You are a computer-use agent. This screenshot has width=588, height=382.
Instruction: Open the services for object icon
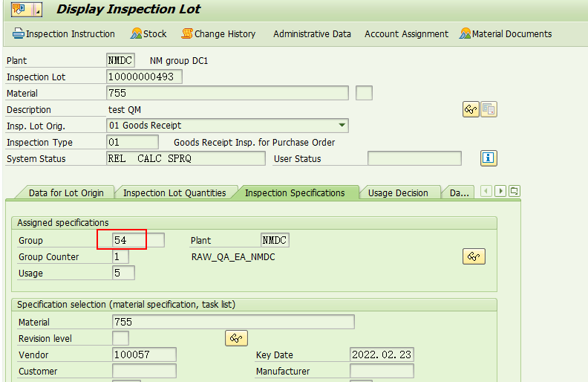tap(26, 10)
